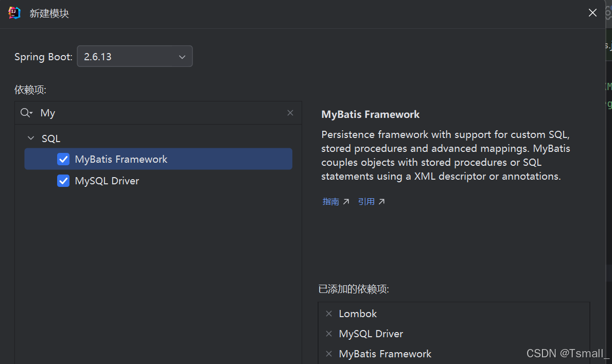
Task: Click MySQL Driver in added dependencies list
Action: (371, 334)
